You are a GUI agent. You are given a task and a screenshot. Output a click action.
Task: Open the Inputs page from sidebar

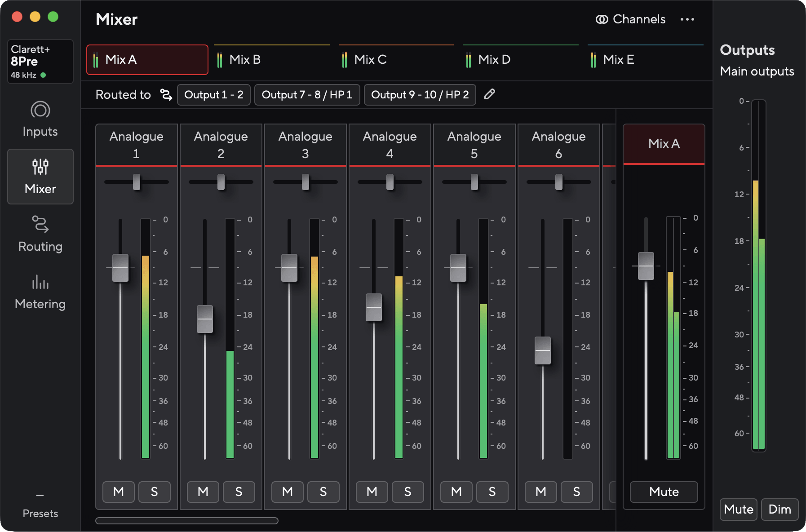[40, 119]
